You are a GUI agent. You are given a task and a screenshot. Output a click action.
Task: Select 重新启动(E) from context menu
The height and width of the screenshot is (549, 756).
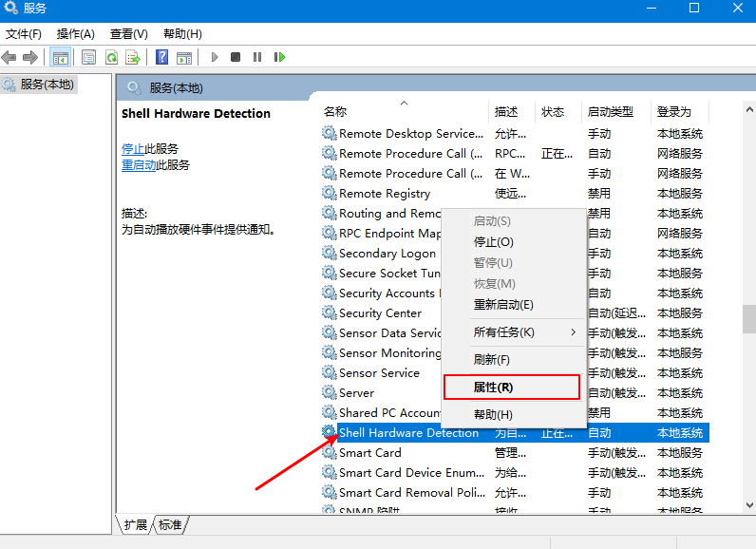pos(503,305)
